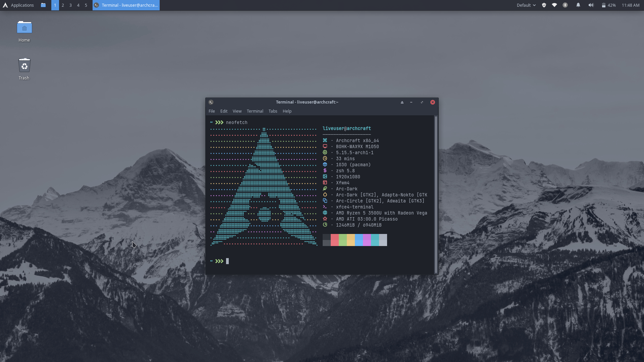Image resolution: width=644 pixels, height=362 pixels.
Task: Expand the Default keyboard layout dropdown
Action: (526, 5)
